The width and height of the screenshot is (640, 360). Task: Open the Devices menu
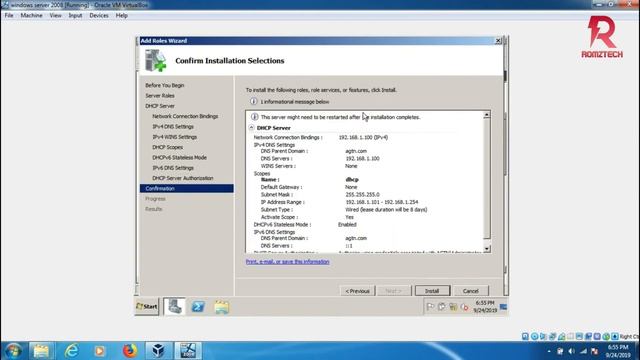click(99, 16)
